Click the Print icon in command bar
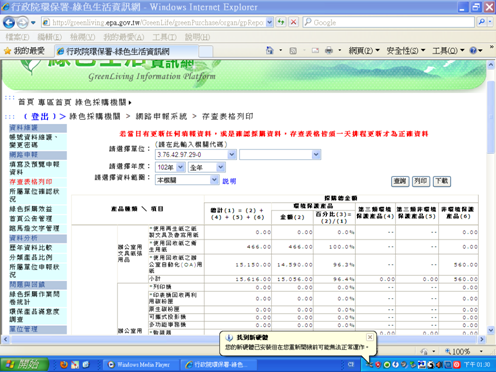 click(329, 51)
